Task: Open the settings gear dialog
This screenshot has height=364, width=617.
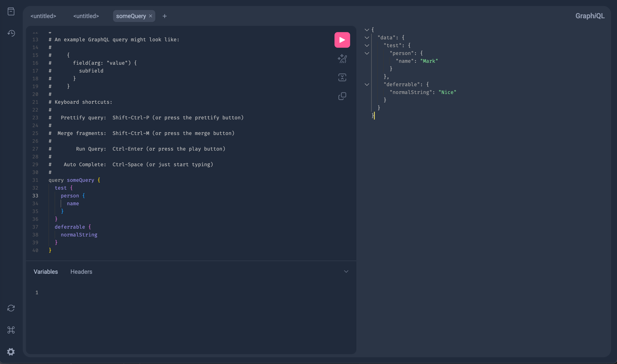Action: [11, 352]
